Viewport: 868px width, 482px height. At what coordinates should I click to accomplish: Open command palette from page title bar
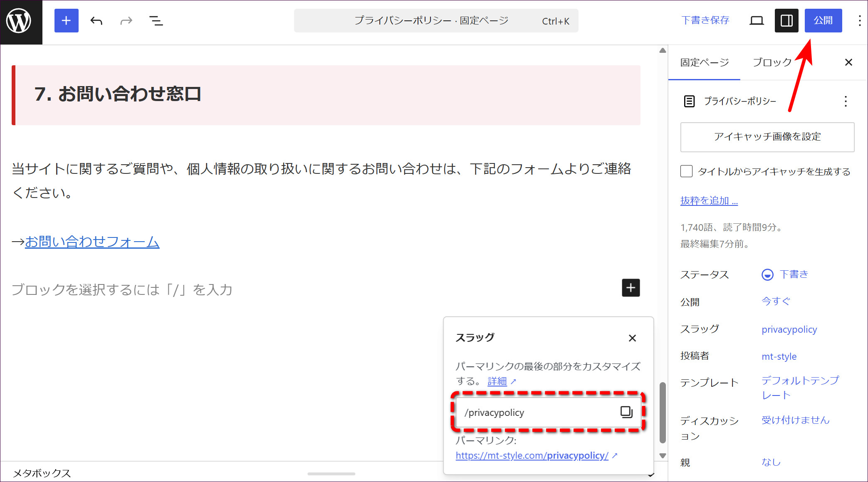(x=436, y=21)
